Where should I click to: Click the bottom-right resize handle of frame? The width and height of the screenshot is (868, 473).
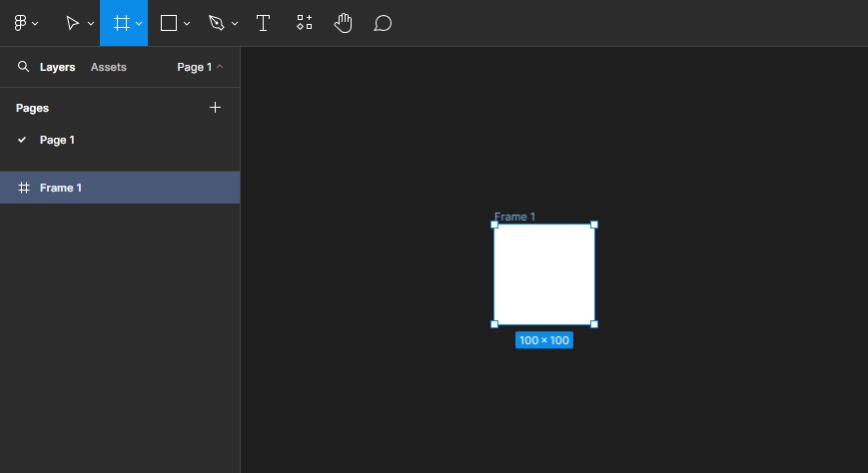point(594,324)
